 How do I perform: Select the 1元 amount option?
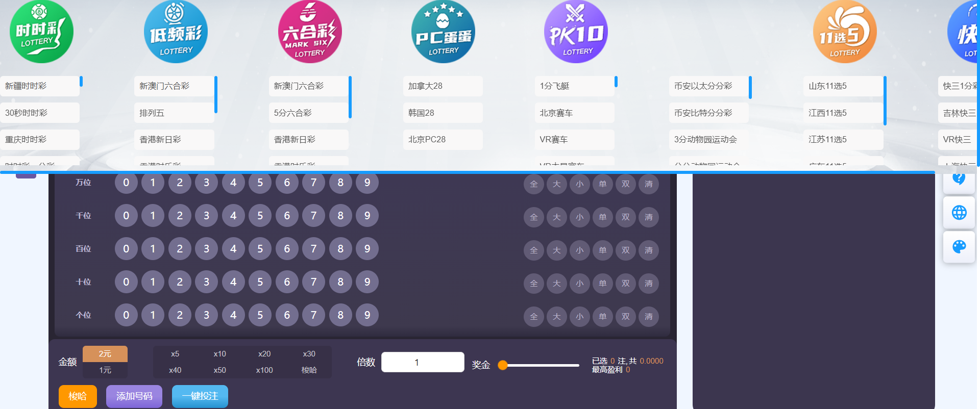point(105,370)
